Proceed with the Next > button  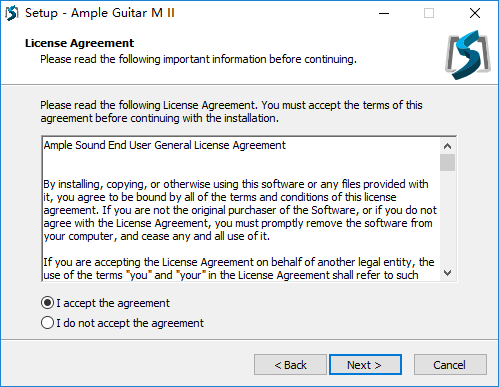pos(365,365)
